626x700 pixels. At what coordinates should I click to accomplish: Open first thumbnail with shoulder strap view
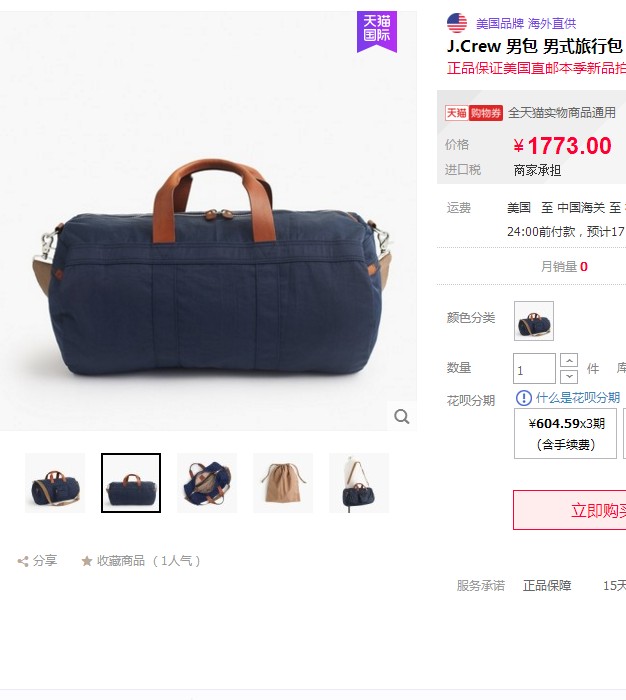point(55,483)
